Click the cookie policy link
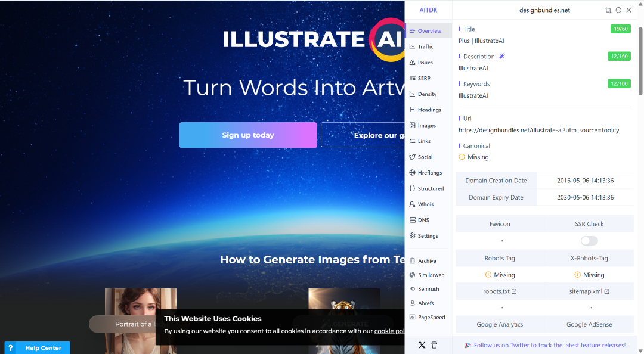Image resolution: width=644 pixels, height=354 pixels. click(x=389, y=331)
